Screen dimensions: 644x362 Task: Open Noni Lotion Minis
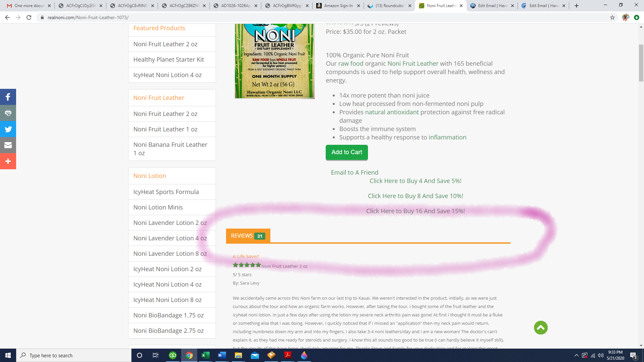click(x=172, y=207)
